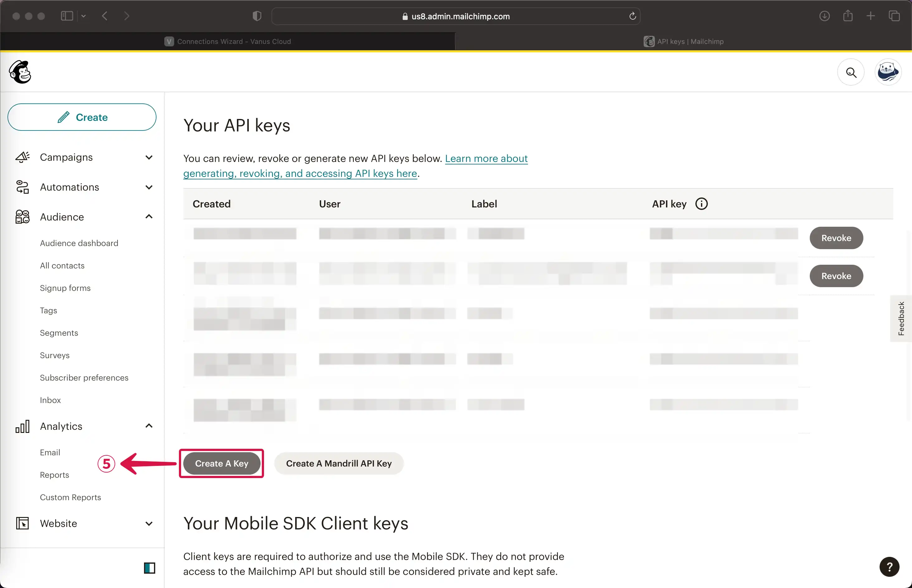Click the Create button in sidebar
This screenshot has width=912, height=588.
pos(82,117)
